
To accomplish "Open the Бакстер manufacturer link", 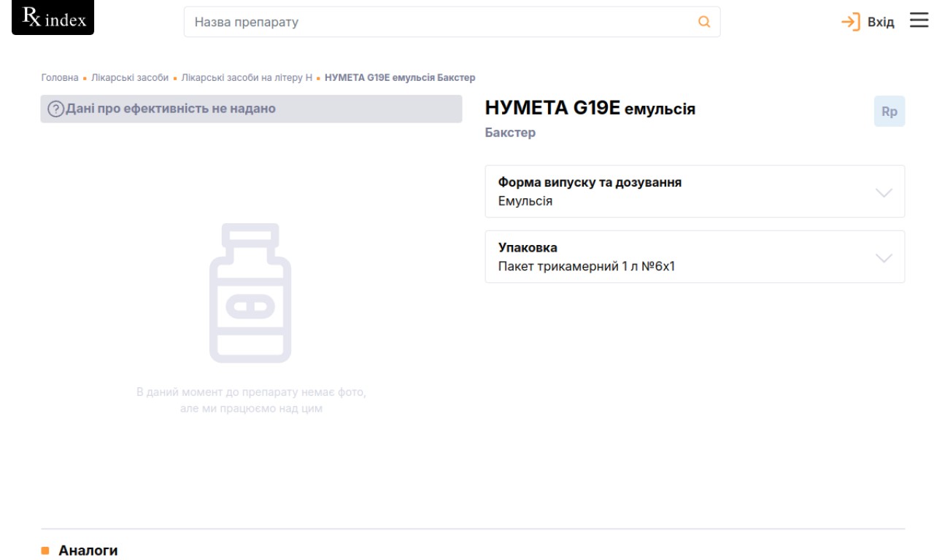I will (x=509, y=133).
